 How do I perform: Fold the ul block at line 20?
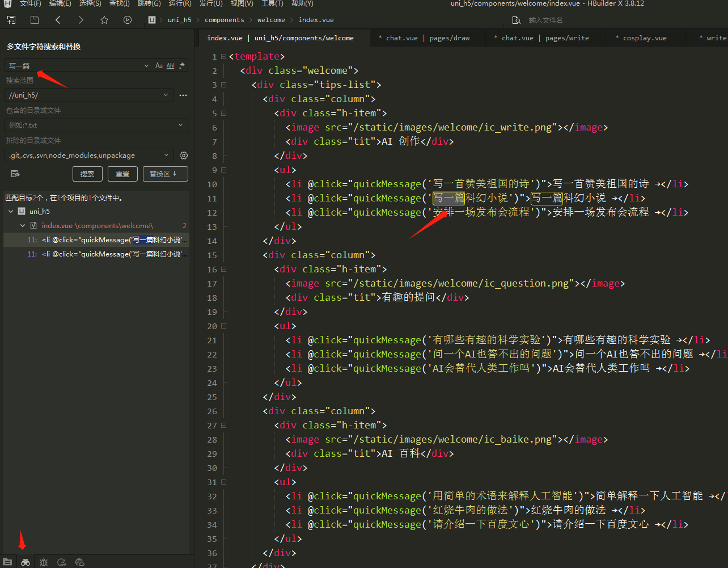[x=223, y=326]
